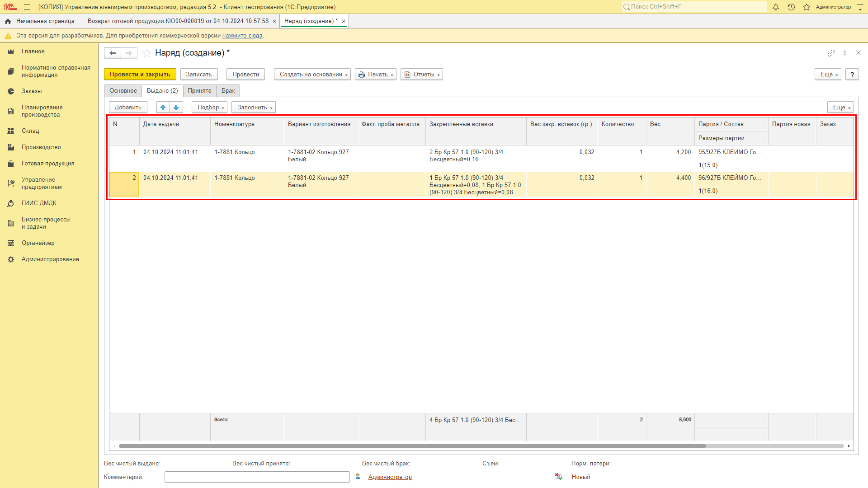The image size is (868, 488).
Task: Open the title bar settings dropdown arrow
Action: [860, 7]
